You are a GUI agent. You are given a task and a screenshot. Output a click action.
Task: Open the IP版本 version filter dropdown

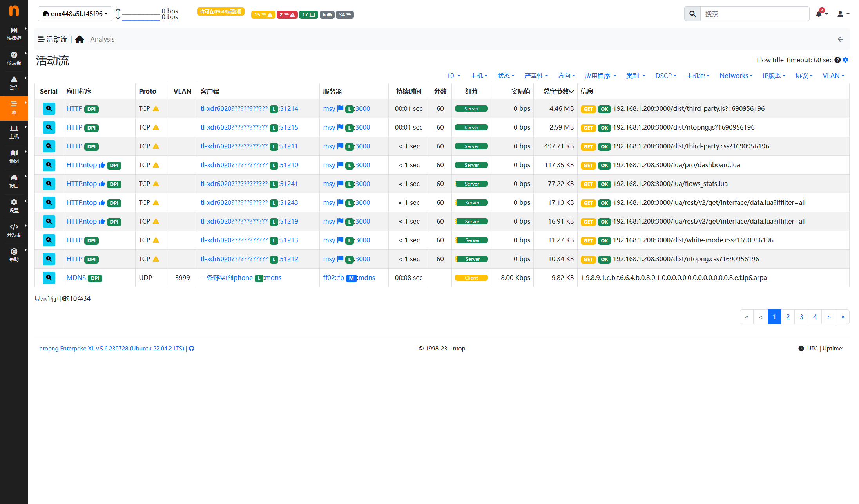[x=774, y=76]
